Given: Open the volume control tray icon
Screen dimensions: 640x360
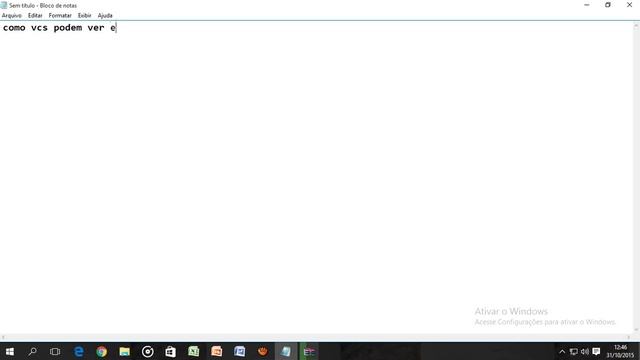Looking at the screenshot, I should [x=585, y=351].
